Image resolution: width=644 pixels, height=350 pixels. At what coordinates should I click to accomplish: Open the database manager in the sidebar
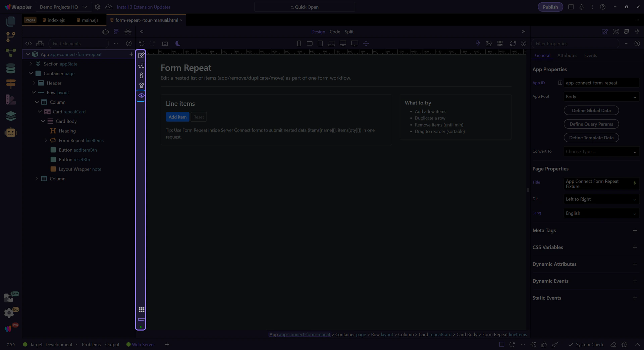point(11,68)
